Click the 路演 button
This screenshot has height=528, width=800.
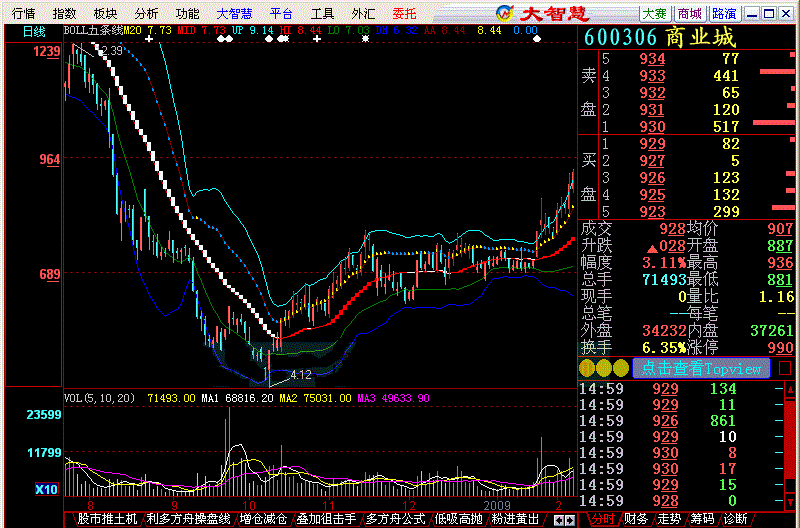click(x=724, y=14)
